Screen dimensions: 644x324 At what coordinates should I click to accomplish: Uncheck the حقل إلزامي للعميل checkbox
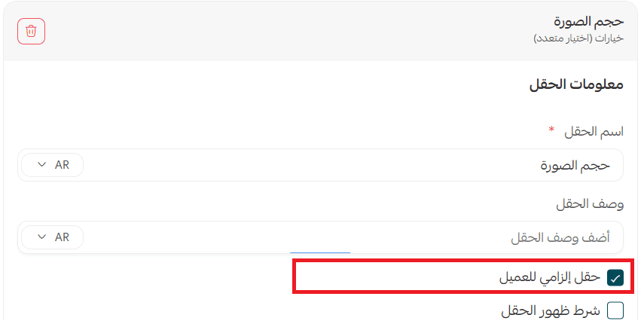(x=615, y=278)
